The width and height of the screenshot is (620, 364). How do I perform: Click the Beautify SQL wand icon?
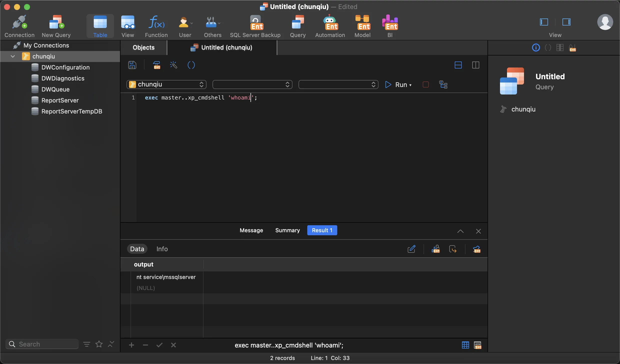pos(173,65)
